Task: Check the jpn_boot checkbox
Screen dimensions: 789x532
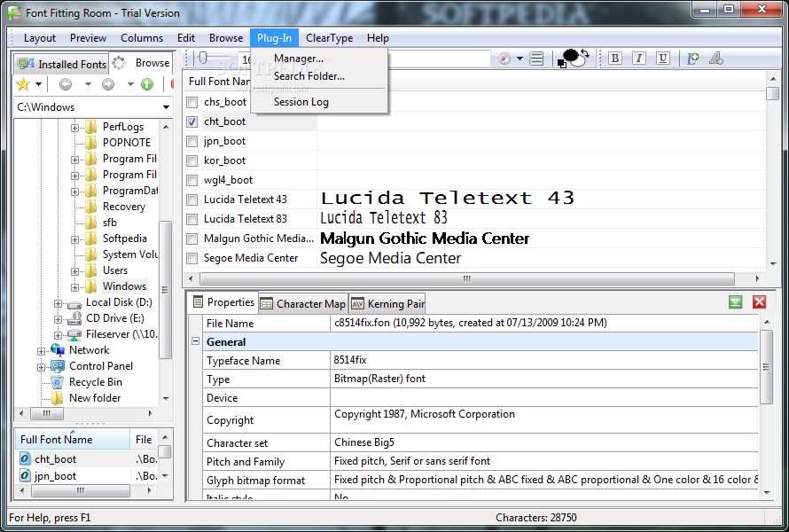Action: pyautogui.click(x=191, y=142)
